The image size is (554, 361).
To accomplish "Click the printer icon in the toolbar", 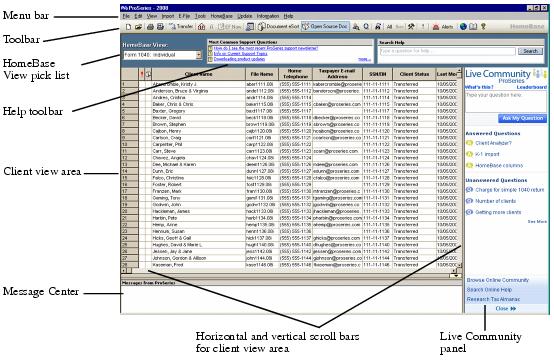I will (x=151, y=26).
